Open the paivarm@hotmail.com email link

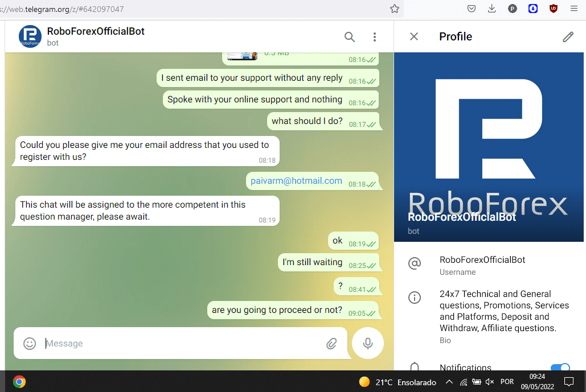click(296, 181)
